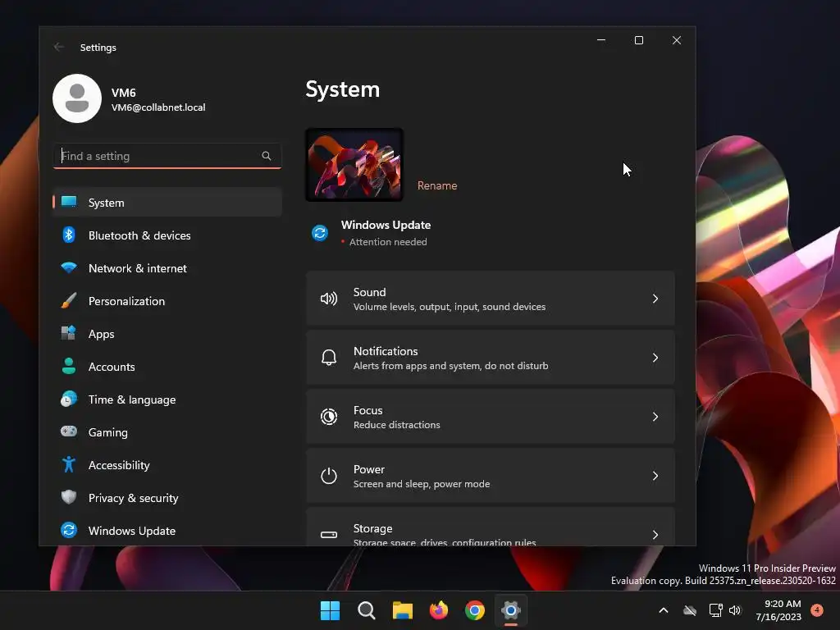Click the VM6@collabnet.local account text
Viewport: 840px width, 630px height.
pos(158,107)
